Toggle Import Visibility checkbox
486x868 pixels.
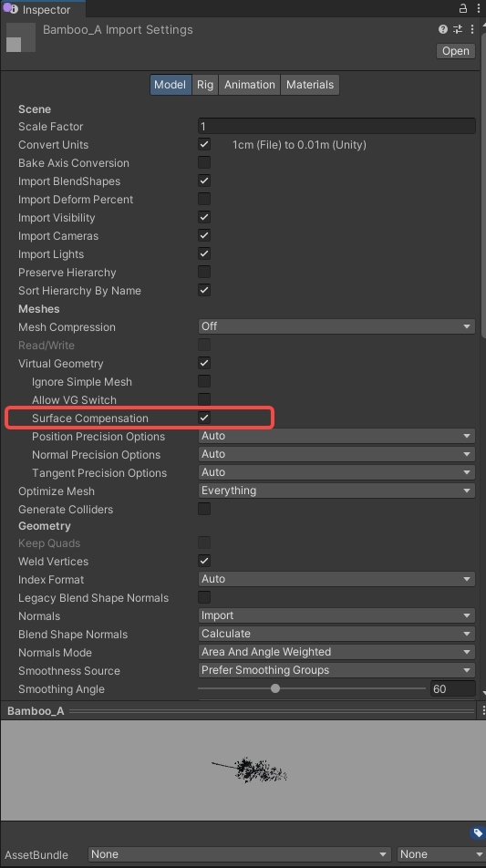pos(204,218)
